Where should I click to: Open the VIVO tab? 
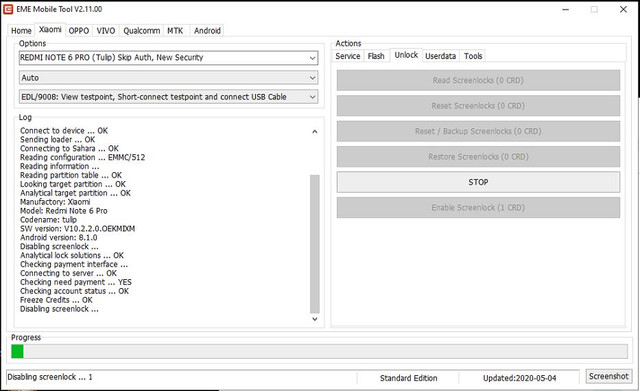(106, 31)
